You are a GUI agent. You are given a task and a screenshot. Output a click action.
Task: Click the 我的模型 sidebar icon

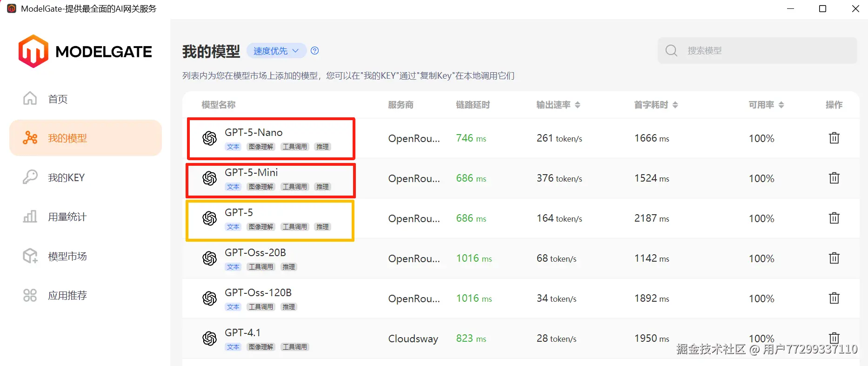pos(30,138)
